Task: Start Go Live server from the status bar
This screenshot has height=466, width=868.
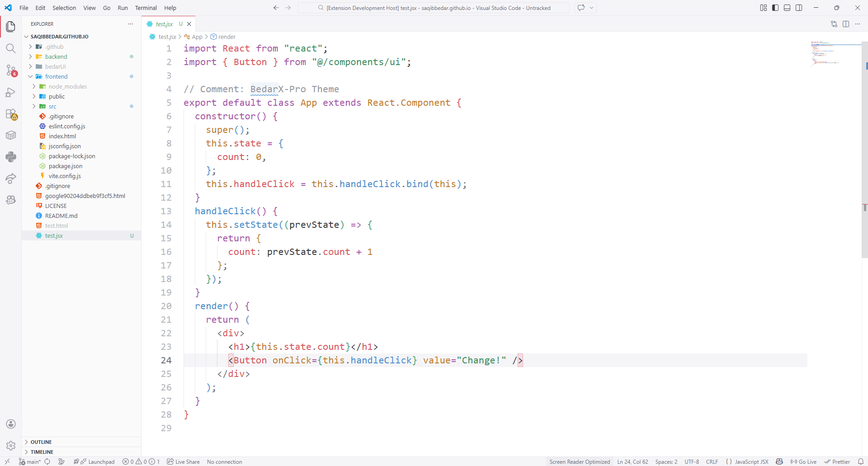Action: point(804,461)
